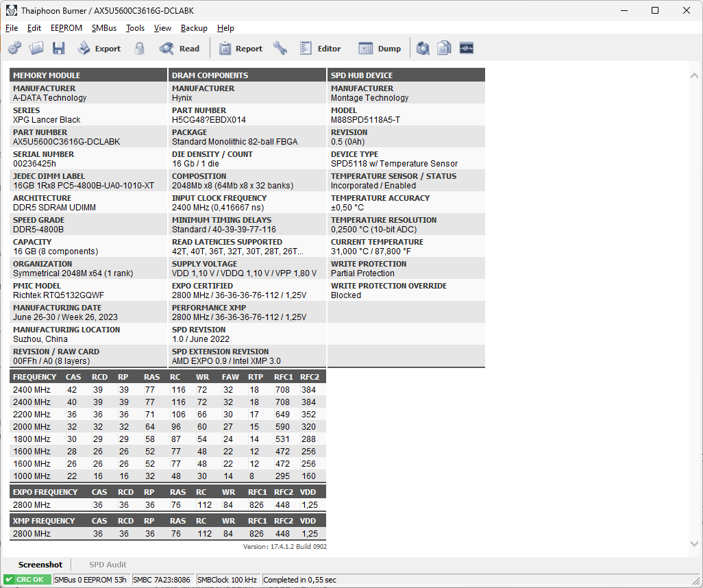Screen dimensions: 703x588
Task: Click the copy documents icon in toolbar
Action: [444, 48]
